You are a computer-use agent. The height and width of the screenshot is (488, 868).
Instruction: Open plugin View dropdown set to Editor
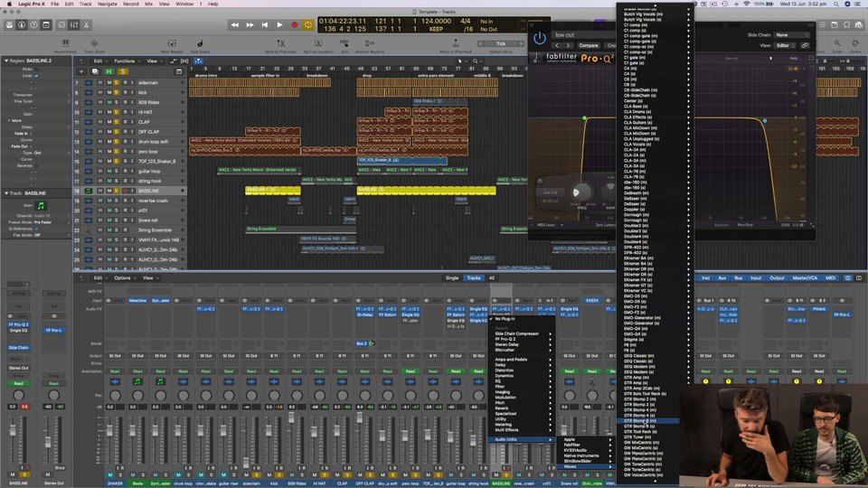pyautogui.click(x=786, y=45)
